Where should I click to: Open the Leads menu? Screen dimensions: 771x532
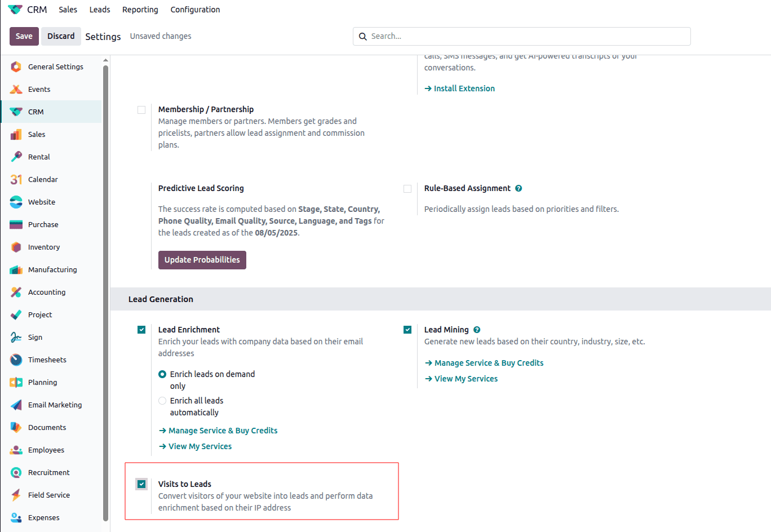[100, 10]
